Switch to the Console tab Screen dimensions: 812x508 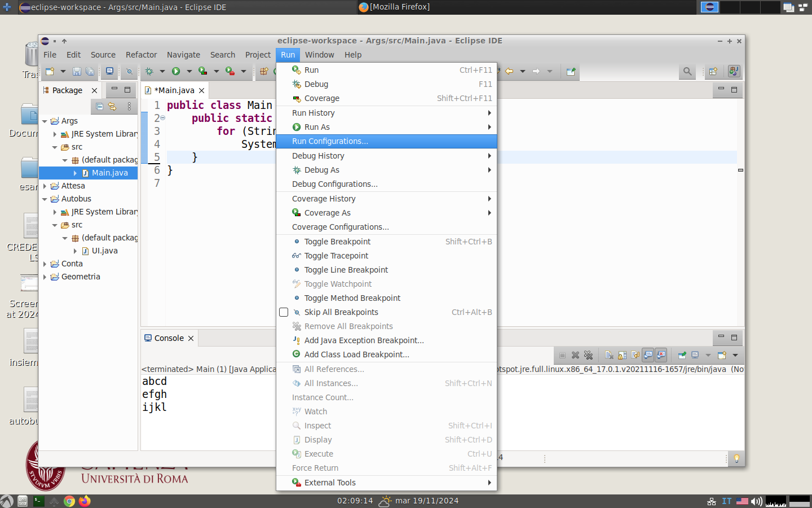(169, 338)
